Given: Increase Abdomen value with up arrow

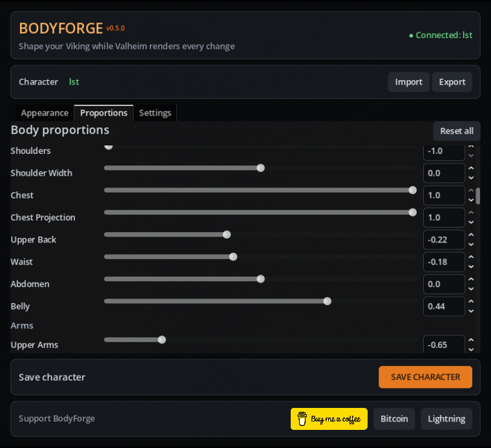Looking at the screenshot, I should tap(471, 279).
